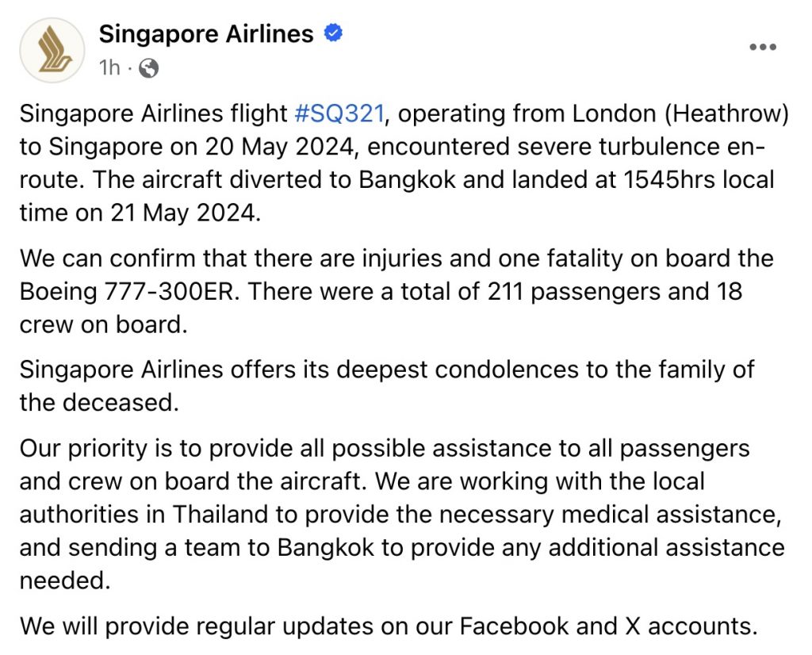Open the three-dot post options menu

click(x=763, y=47)
